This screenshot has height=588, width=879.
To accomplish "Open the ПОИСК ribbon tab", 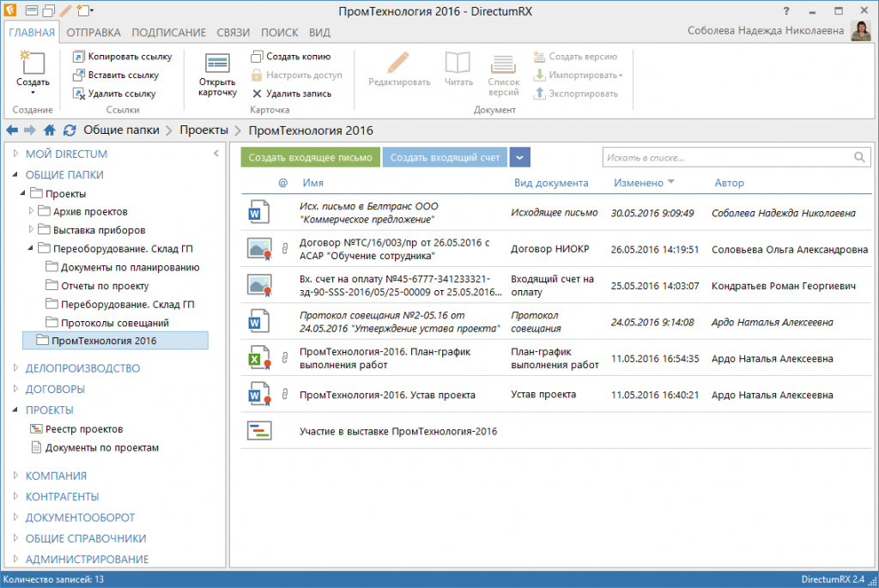I will click(x=279, y=33).
